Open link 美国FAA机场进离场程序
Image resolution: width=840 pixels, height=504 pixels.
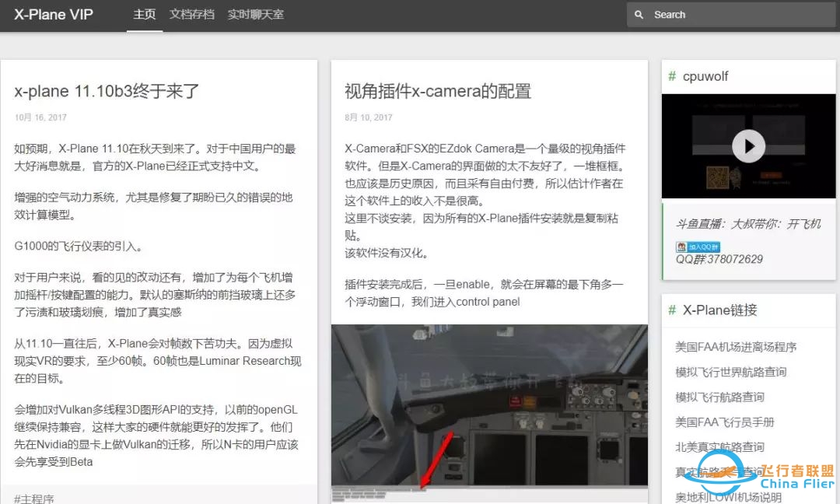[x=736, y=347]
